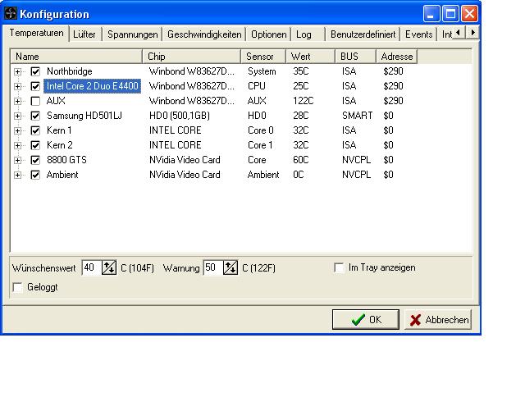
Task: Open the Geschwindigkeiten tab
Action: coord(204,34)
